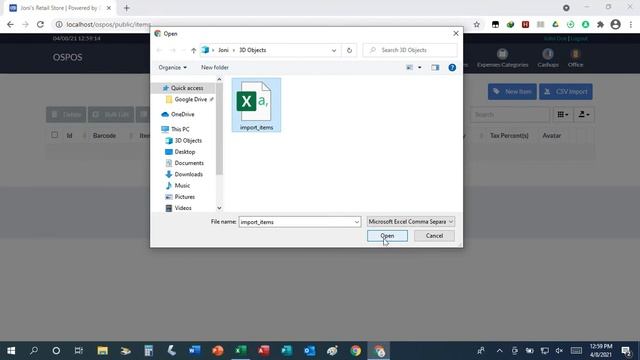The image size is (640, 360).
Task: Click the File name input field
Action: [x=296, y=222]
